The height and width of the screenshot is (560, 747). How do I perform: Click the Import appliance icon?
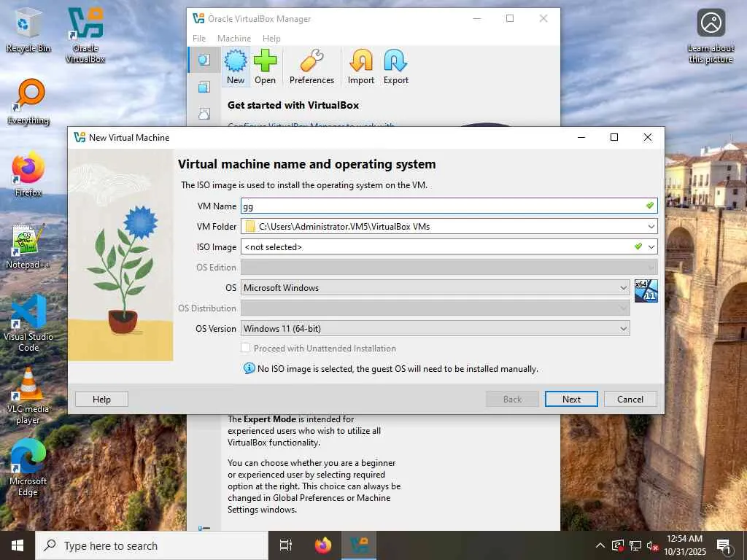360,66
